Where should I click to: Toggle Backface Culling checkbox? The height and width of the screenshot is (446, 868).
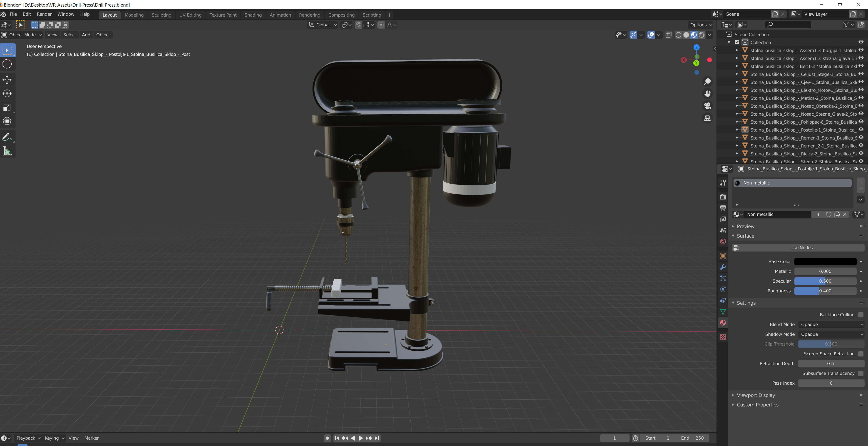click(x=861, y=314)
